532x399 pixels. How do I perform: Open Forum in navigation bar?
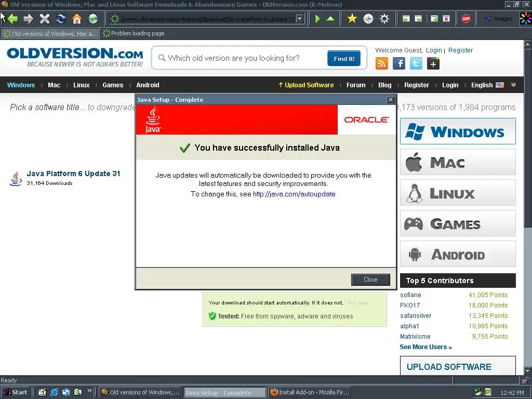point(356,85)
